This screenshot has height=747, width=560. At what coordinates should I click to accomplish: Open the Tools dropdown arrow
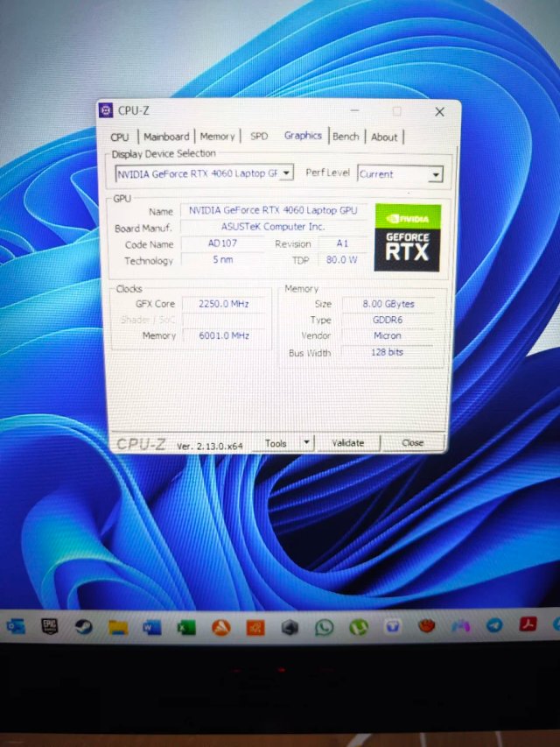point(306,442)
